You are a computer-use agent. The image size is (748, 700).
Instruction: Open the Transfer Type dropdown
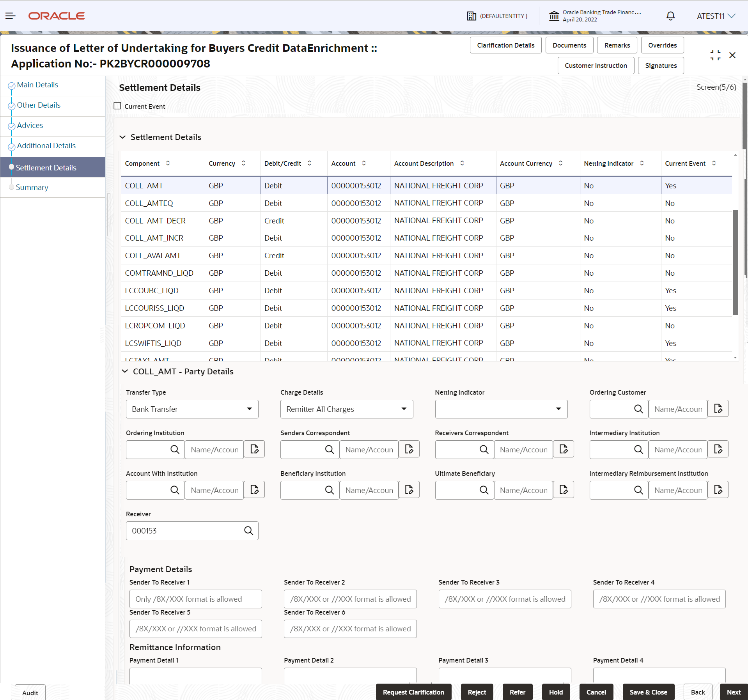click(192, 409)
